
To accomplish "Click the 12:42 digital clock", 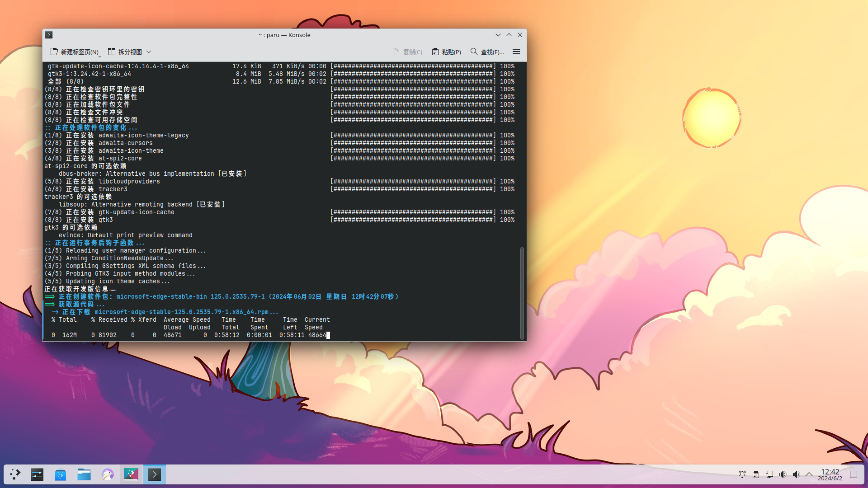I will pyautogui.click(x=830, y=474).
